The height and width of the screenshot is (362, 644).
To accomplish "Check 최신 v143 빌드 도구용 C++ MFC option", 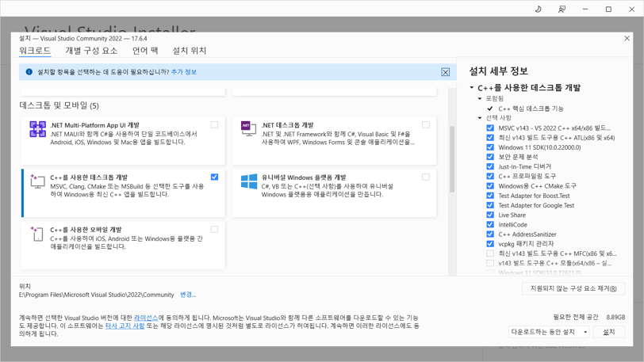I will click(x=490, y=253).
